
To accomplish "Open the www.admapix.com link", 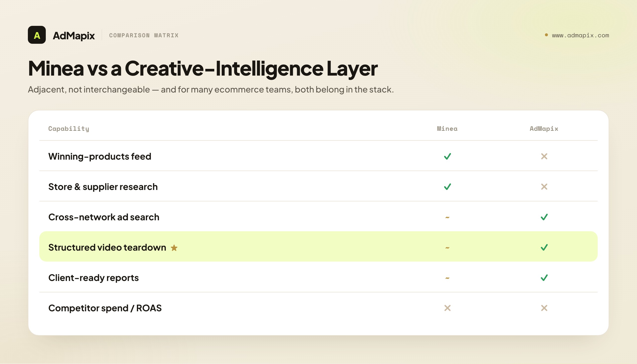I will (x=581, y=35).
